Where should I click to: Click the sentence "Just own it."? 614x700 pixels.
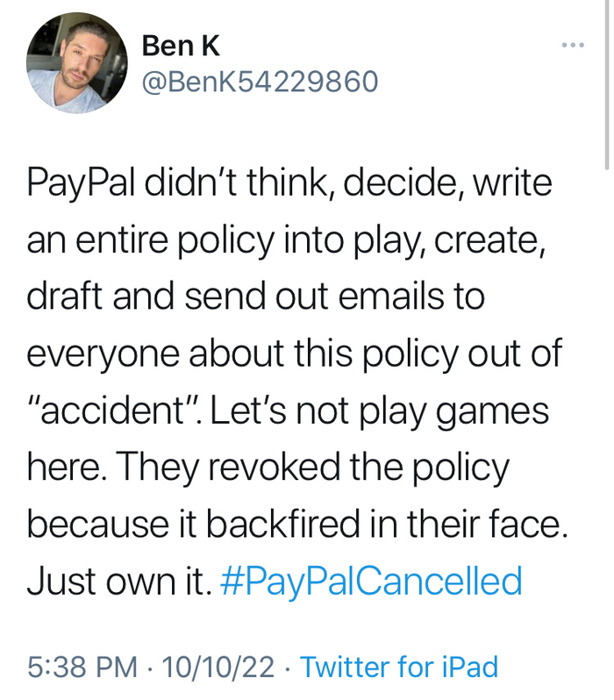coord(119,582)
